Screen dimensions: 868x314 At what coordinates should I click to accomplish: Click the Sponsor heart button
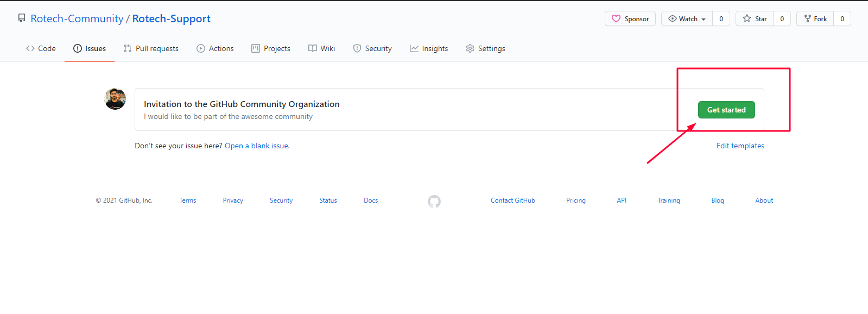tap(630, 18)
